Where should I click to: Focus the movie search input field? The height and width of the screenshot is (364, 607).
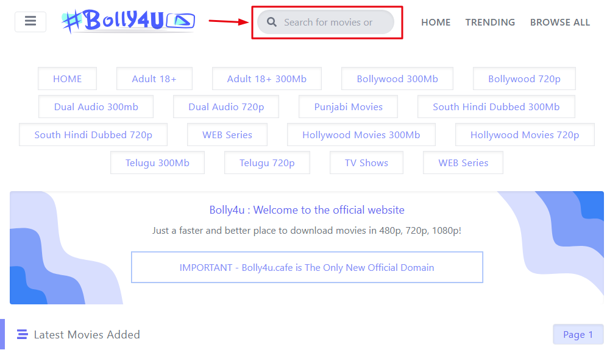325,22
